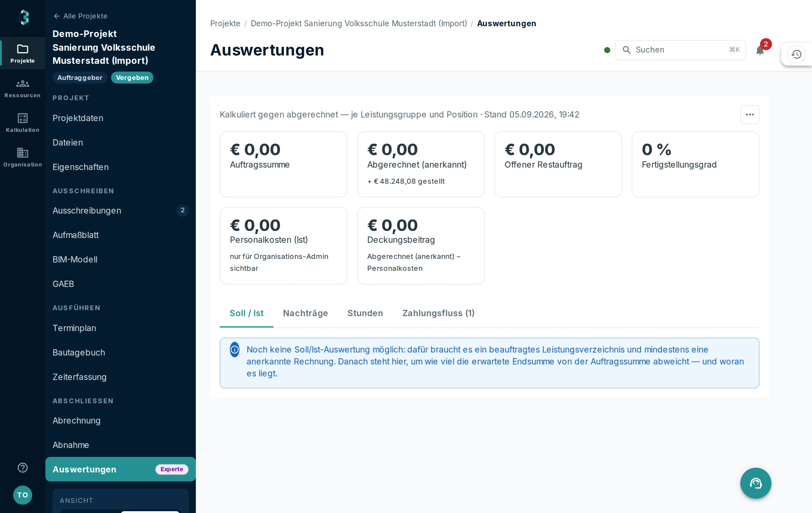
Task: Open the Kalkulation section
Action: click(x=23, y=123)
